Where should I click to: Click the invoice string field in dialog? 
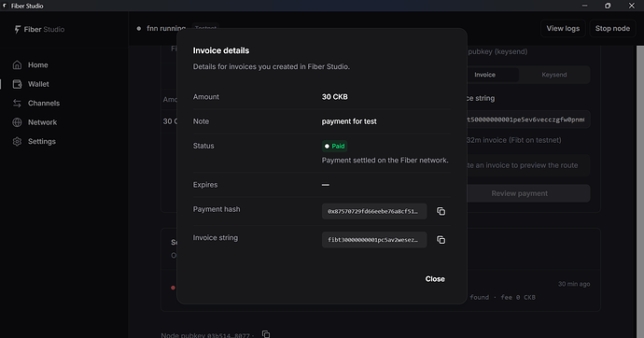[374, 240]
